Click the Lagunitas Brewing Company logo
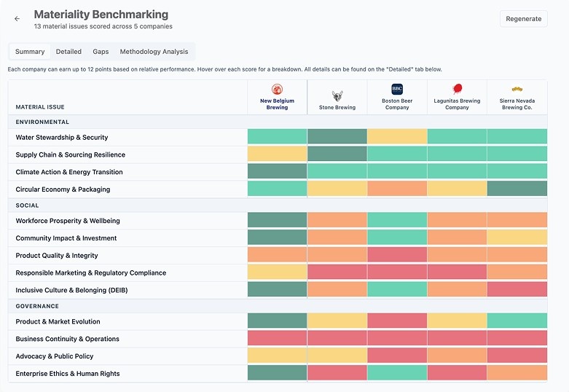Image resolution: width=569 pixels, height=392 pixels. pyautogui.click(x=458, y=89)
